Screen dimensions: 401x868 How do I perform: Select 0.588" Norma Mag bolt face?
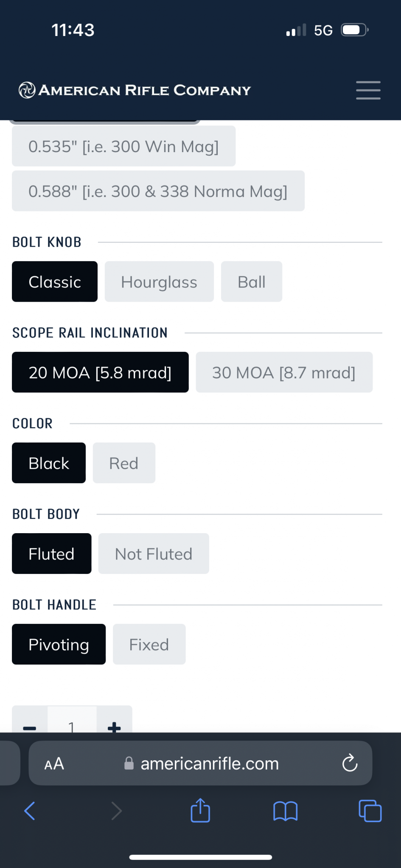click(x=158, y=191)
